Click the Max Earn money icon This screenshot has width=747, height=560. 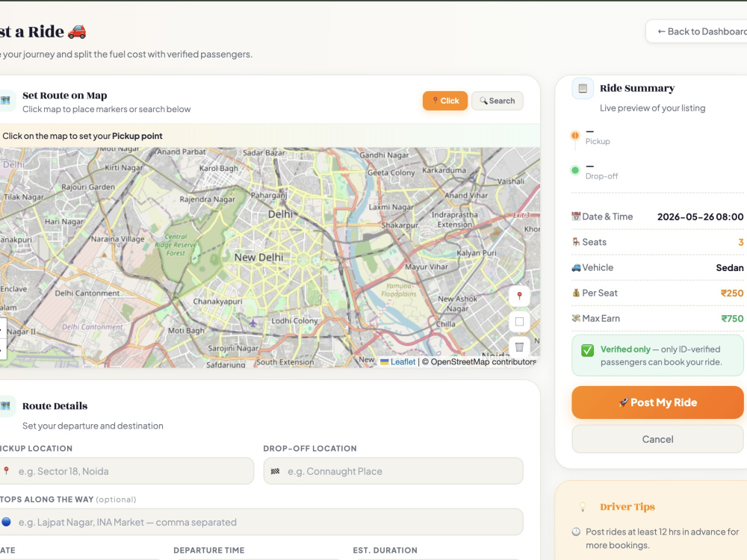(576, 318)
